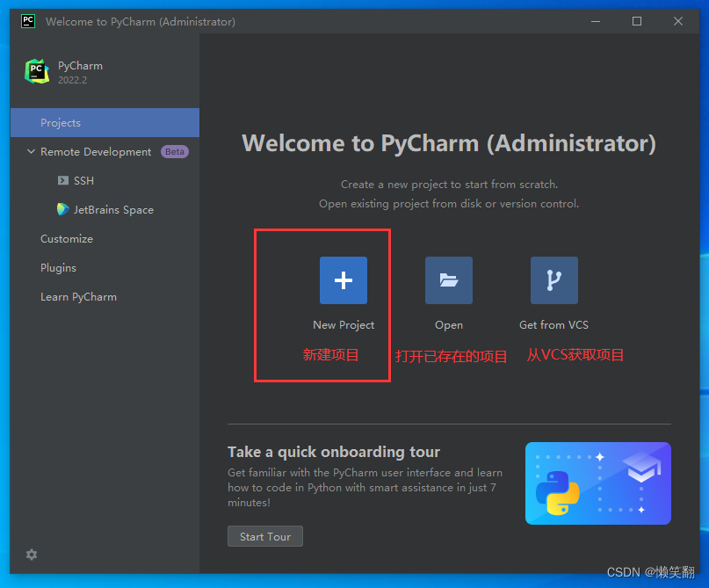Click the Open folder icon
This screenshot has width=709, height=588.
(448, 280)
